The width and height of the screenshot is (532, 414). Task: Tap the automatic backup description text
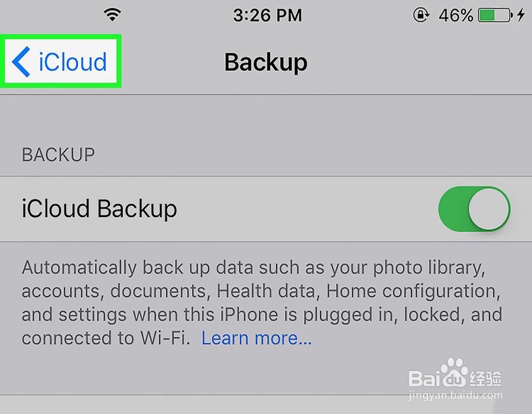262,303
